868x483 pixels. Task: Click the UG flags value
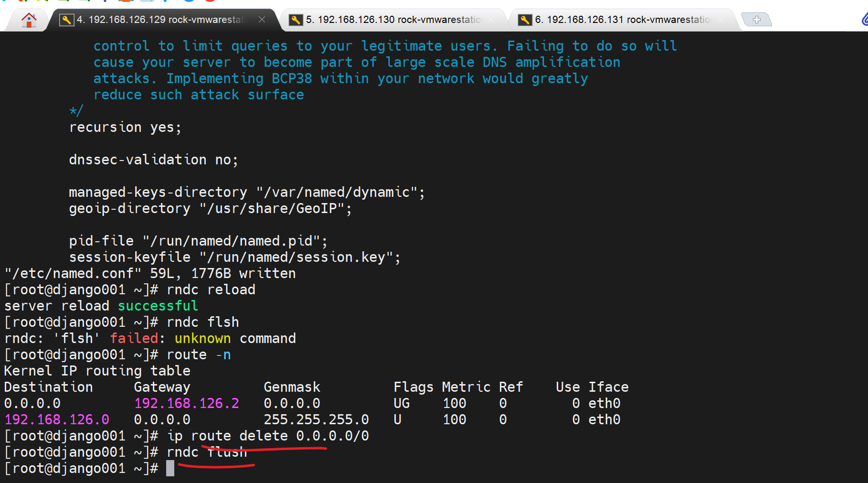402,403
